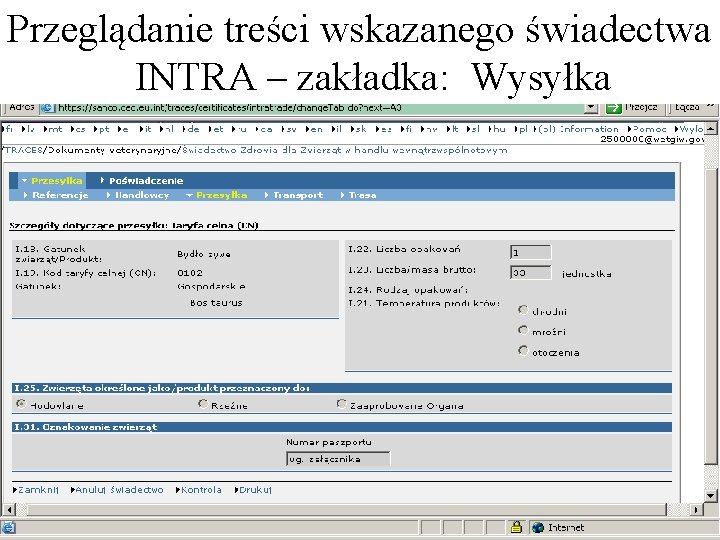Open the Poświadczenie tab
The image size is (720, 540).
[146, 181]
